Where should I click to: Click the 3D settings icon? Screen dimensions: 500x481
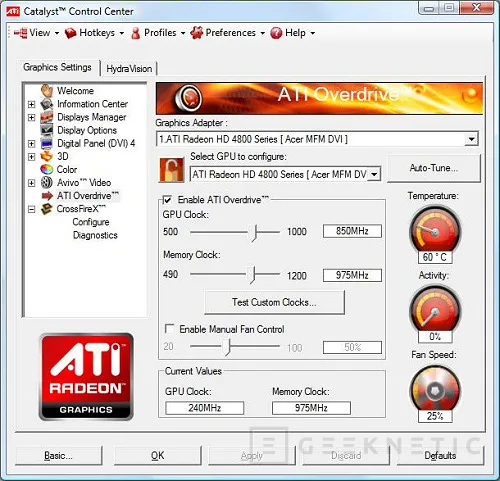47,156
